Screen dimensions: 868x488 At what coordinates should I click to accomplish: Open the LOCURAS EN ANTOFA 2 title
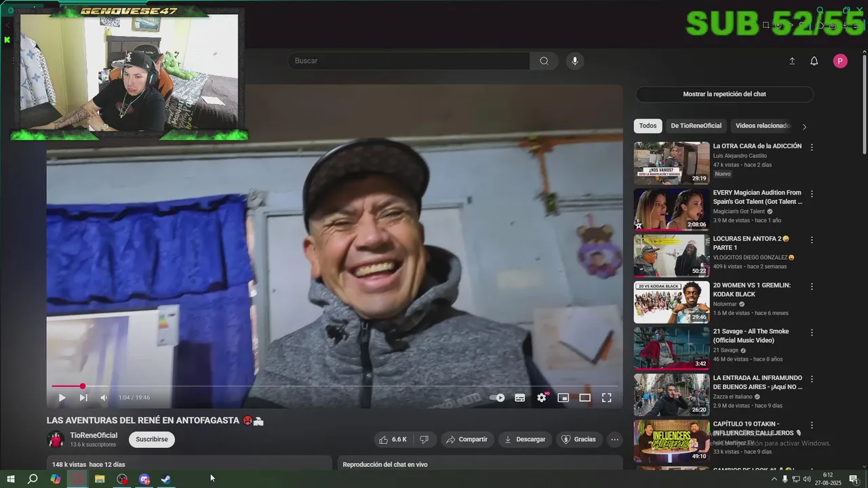coord(751,243)
